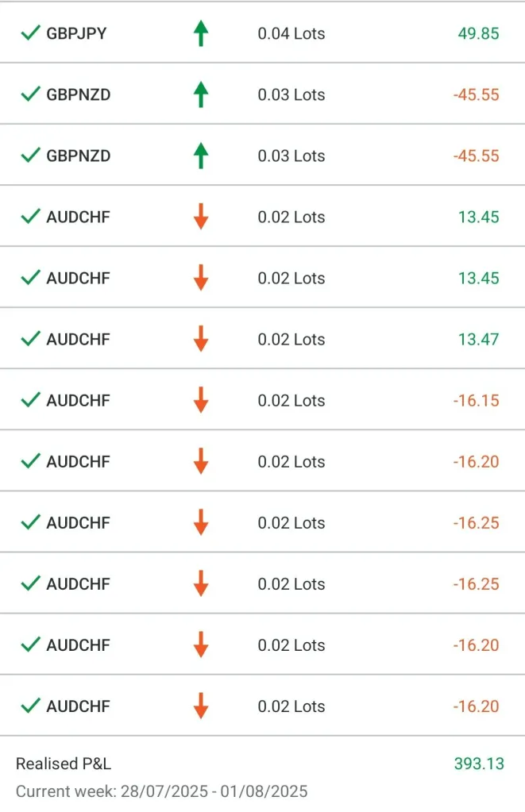This screenshot has height=812, width=525.
Task: Select the AUDCHF symbol with 13.47 profit
Action: coord(78,339)
